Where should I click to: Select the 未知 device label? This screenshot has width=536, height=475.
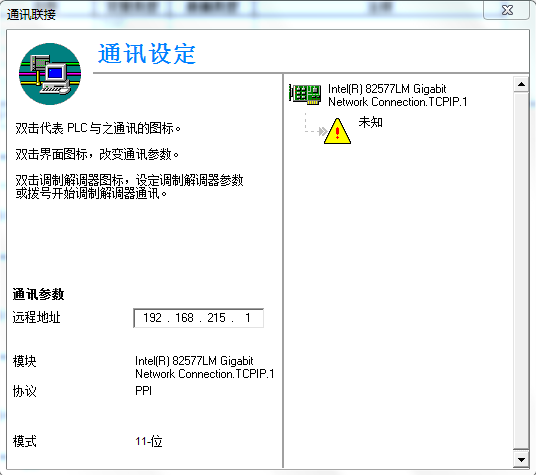370,122
